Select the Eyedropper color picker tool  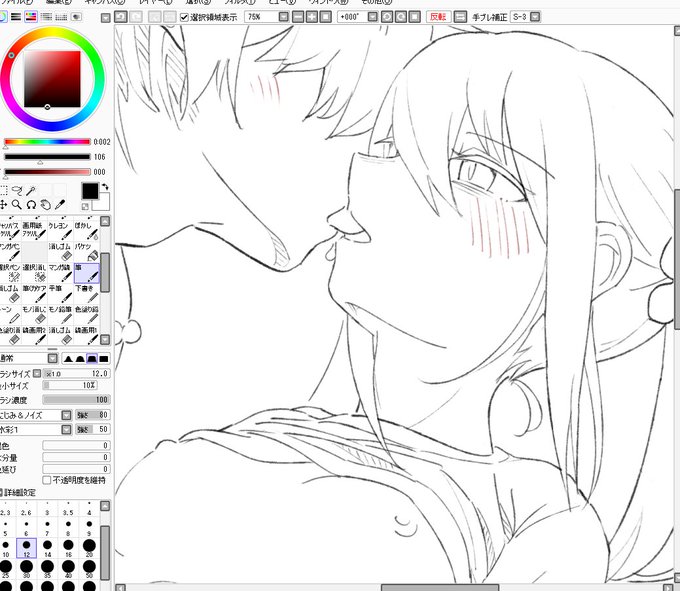click(59, 205)
